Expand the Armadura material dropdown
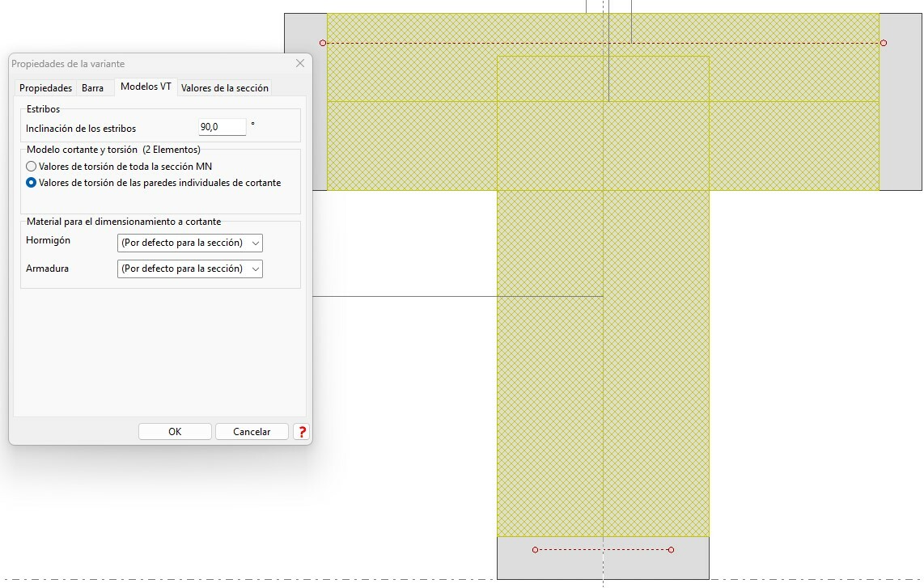924x588 pixels. click(x=190, y=269)
